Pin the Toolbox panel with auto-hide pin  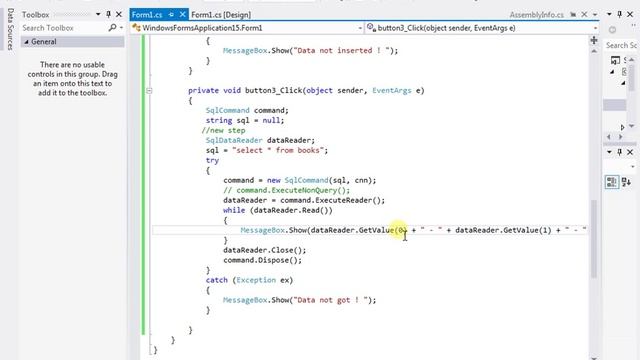(108, 14)
